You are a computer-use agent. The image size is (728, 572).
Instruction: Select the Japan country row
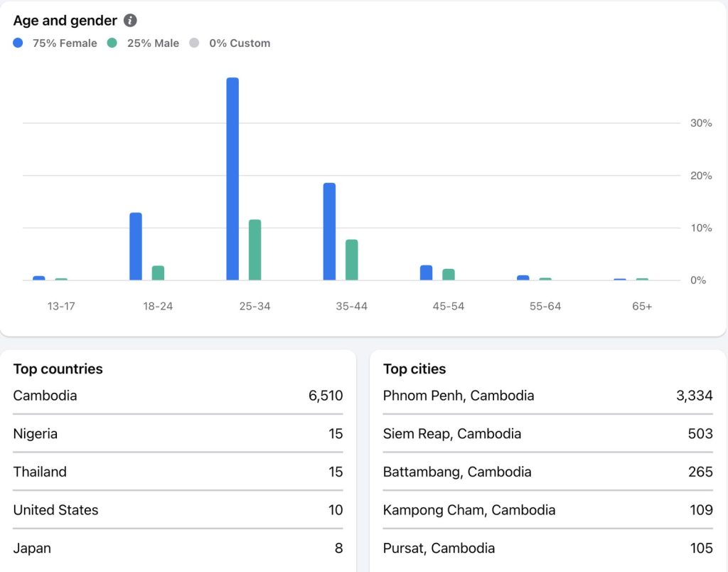pos(178,548)
